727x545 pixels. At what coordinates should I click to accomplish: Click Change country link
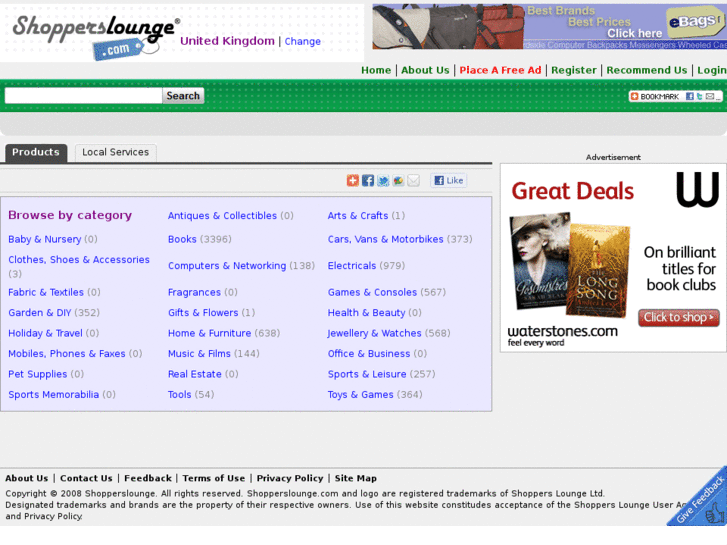click(302, 41)
